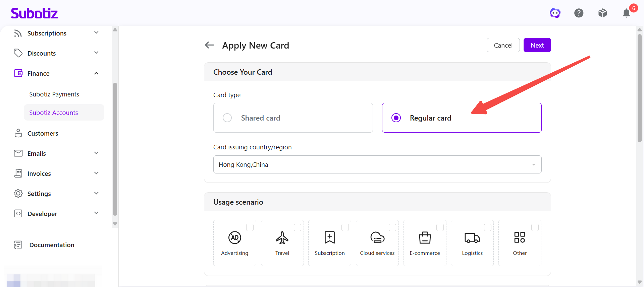The image size is (644, 287).
Task: Click the Travel airplane icon
Action: [282, 237]
